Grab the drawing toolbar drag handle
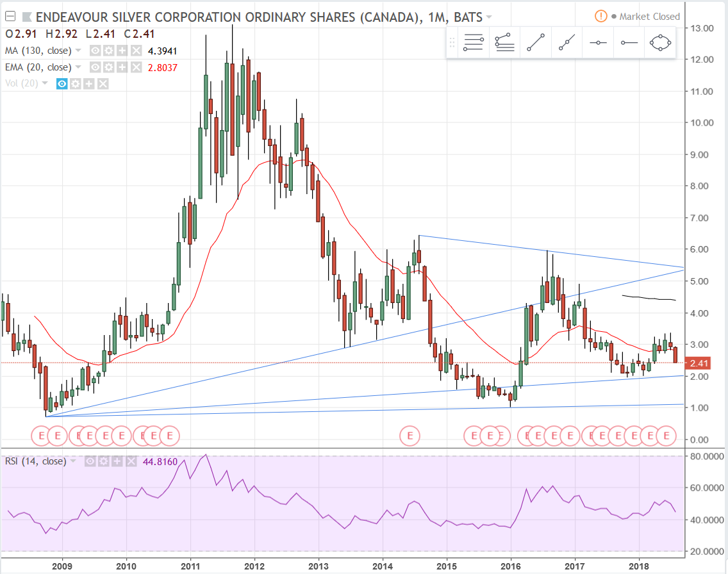 (452, 43)
